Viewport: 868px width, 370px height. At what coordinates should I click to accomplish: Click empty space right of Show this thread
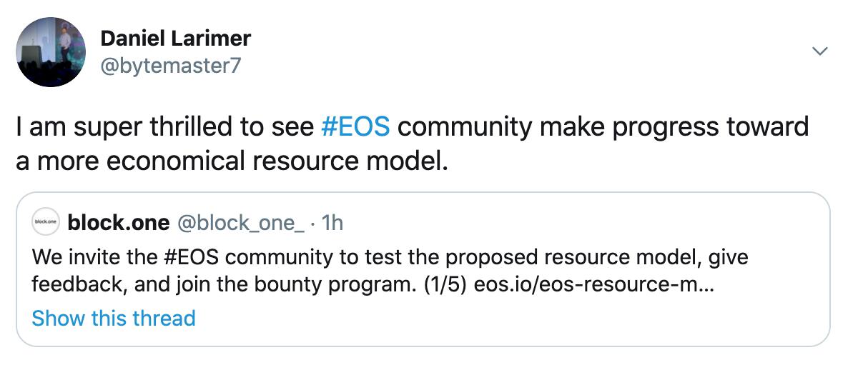(x=500, y=318)
